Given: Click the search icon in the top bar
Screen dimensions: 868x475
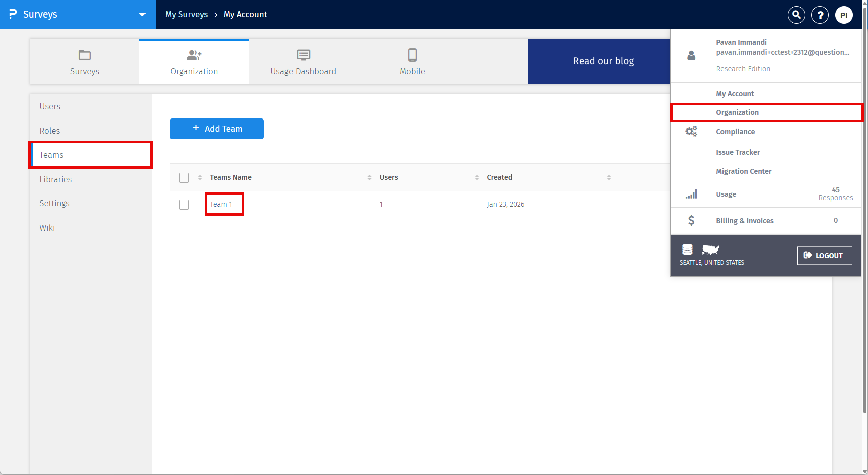Looking at the screenshot, I should [x=796, y=15].
